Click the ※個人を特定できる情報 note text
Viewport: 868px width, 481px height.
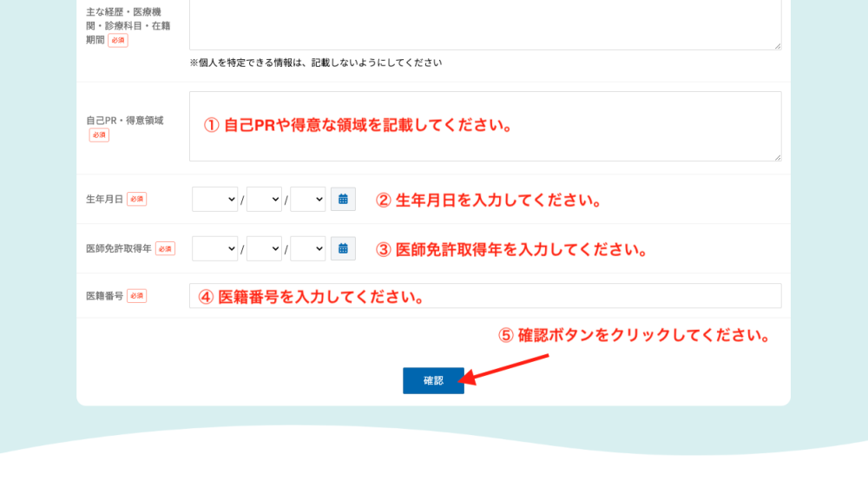coord(316,63)
